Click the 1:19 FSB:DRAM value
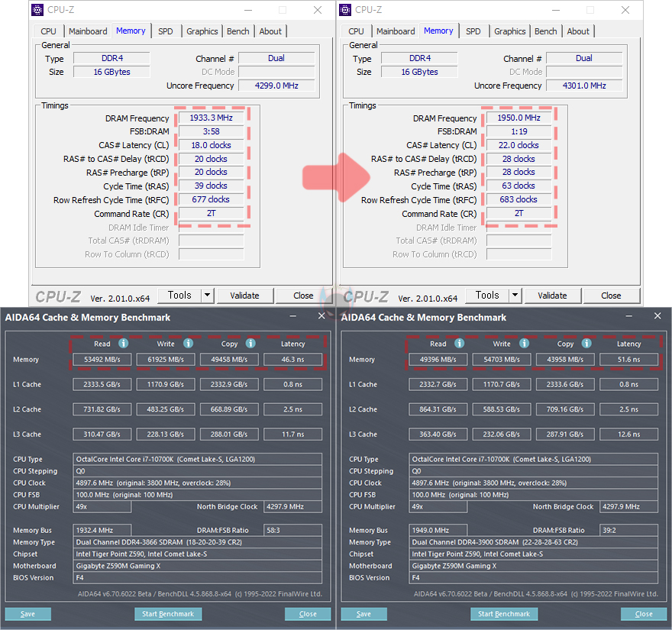The image size is (672, 630). (x=519, y=131)
